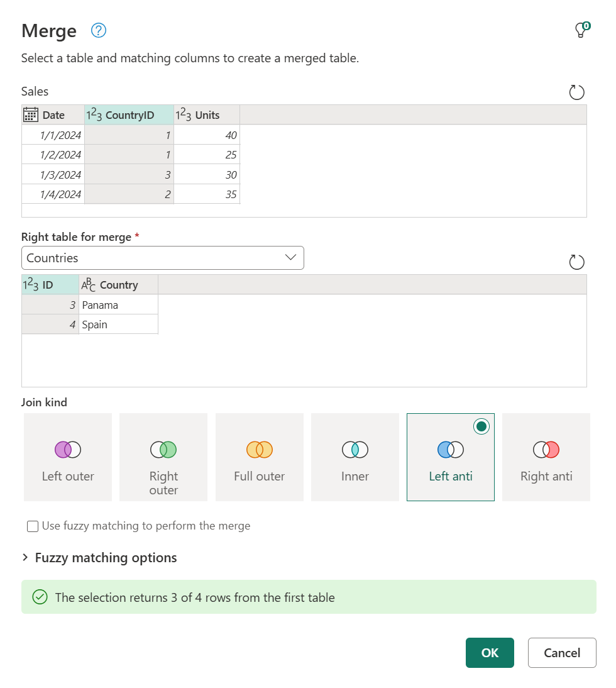Select the Left outer join option

[x=67, y=457]
